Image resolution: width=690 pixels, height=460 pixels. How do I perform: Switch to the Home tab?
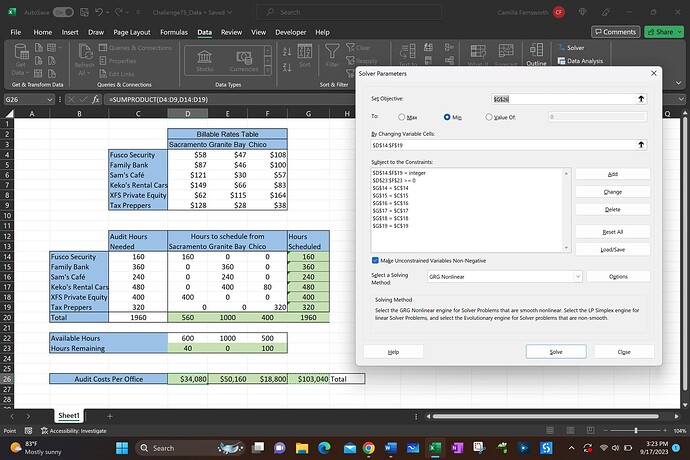click(x=43, y=32)
